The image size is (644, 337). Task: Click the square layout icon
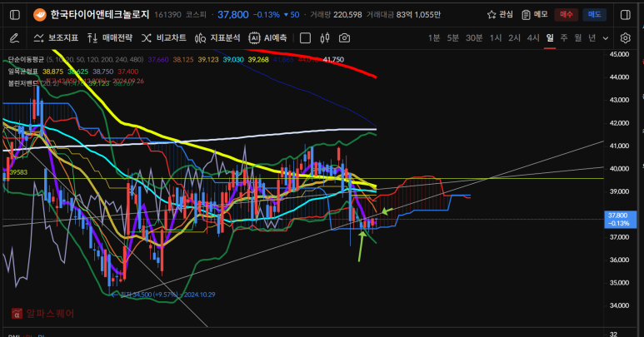coord(305,38)
